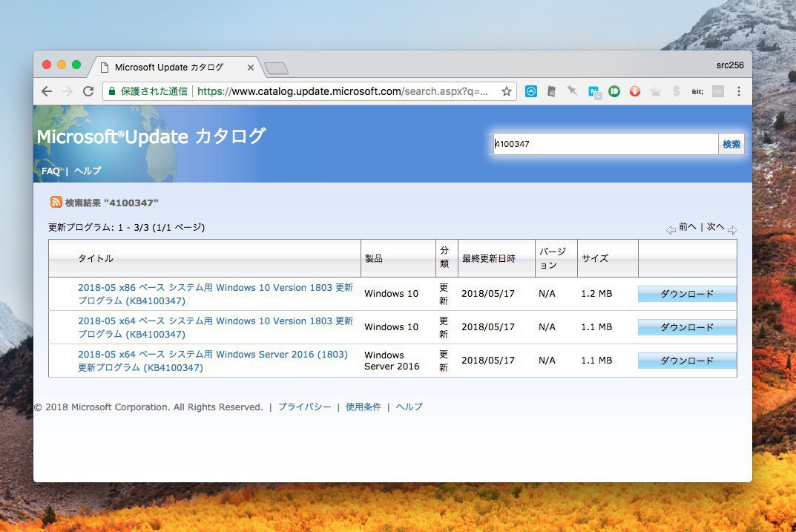
Task: Open the FAQ link in header
Action: 50,171
